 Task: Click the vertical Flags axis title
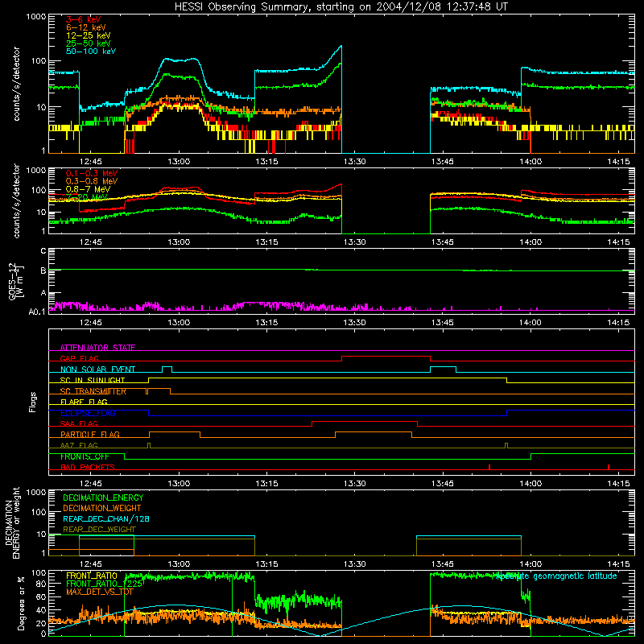33,402
